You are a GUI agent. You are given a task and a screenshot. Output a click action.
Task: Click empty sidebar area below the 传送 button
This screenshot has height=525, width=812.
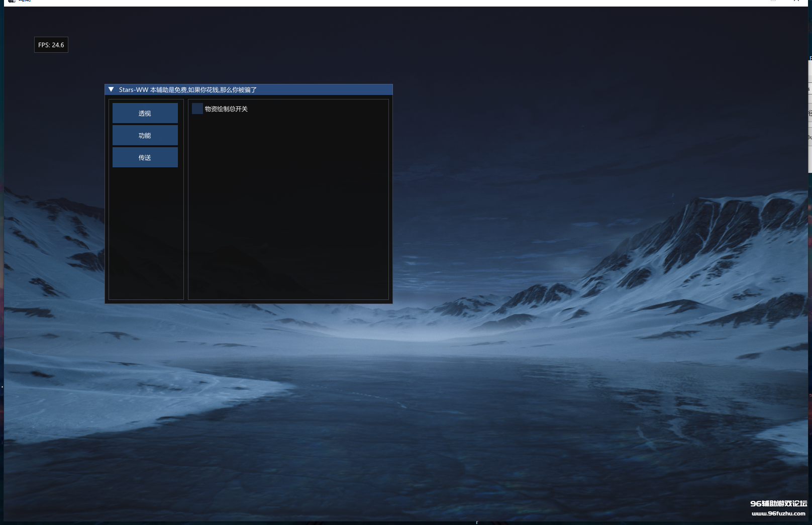[146, 231]
